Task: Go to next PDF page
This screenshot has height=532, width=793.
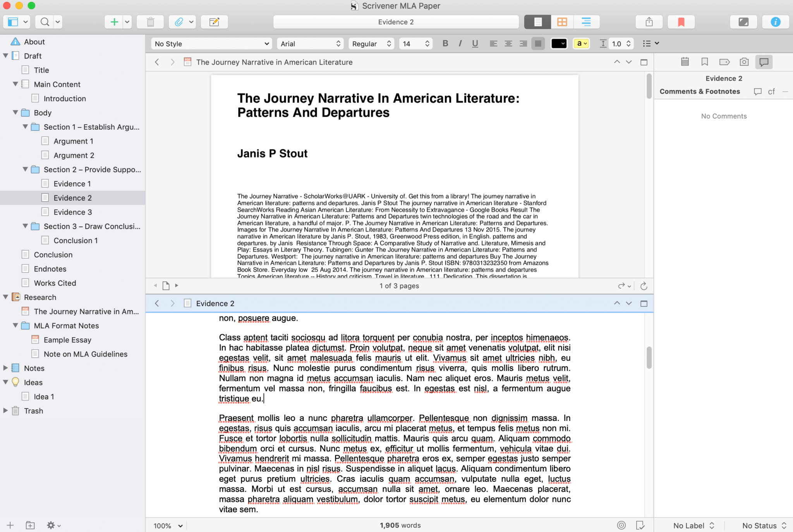Action: [177, 285]
